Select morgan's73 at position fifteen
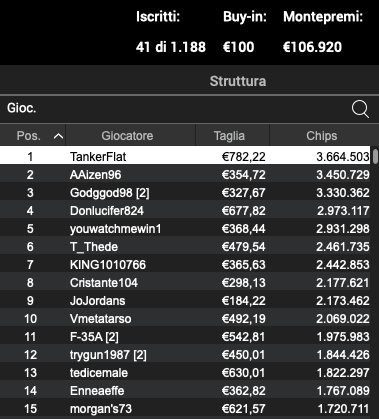379x419 pixels. 185,409
